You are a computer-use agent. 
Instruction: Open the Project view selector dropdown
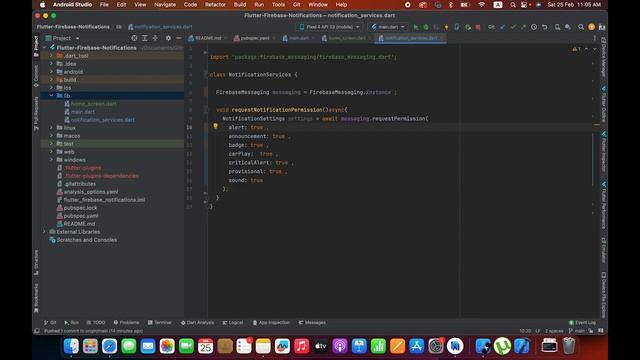62,38
